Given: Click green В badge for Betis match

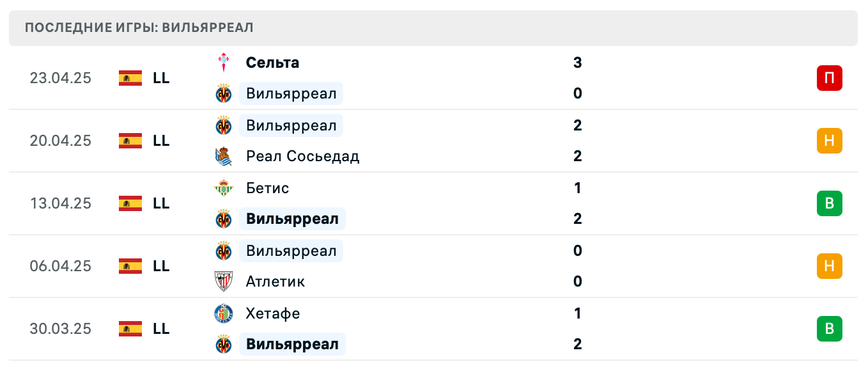Looking at the screenshot, I should [x=829, y=203].
